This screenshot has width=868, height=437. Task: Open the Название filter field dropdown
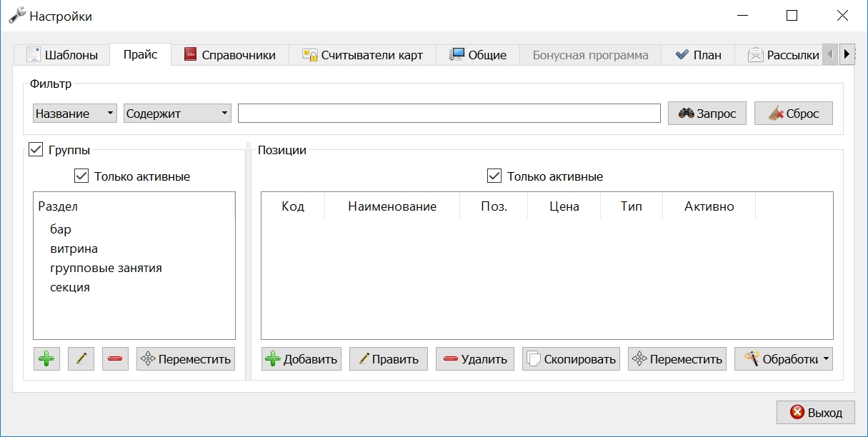75,114
